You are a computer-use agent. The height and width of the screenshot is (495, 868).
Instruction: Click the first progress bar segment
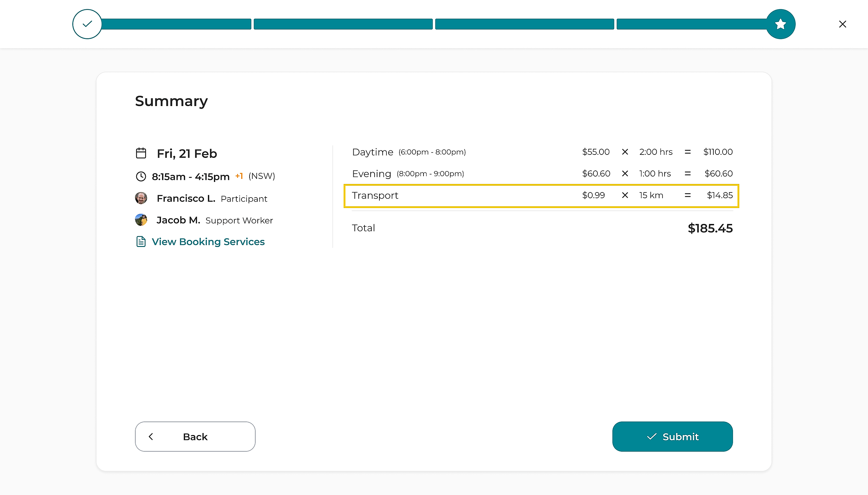click(176, 24)
